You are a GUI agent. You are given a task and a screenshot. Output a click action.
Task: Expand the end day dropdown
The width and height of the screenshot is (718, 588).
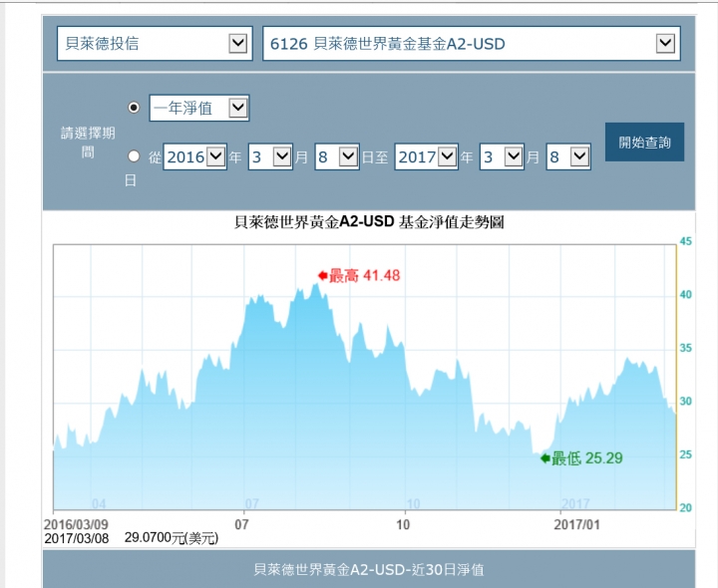point(579,156)
